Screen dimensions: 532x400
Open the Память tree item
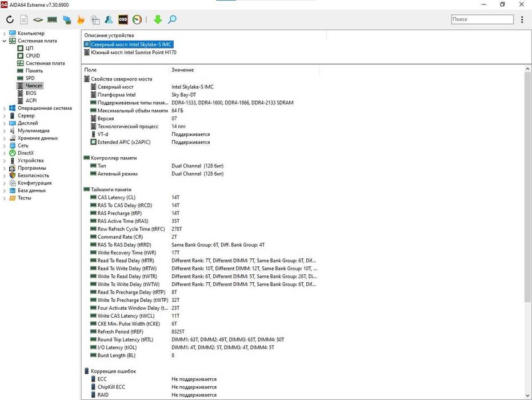[34, 70]
